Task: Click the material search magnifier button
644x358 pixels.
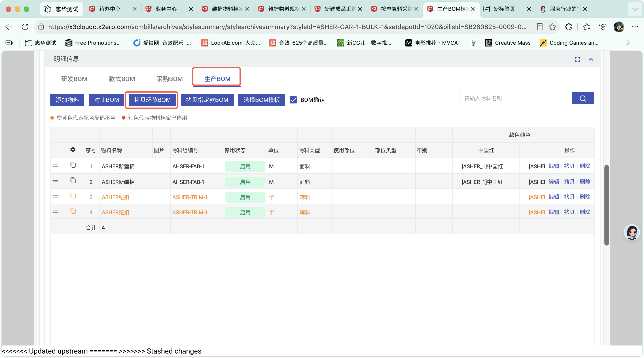Action: 583,98
